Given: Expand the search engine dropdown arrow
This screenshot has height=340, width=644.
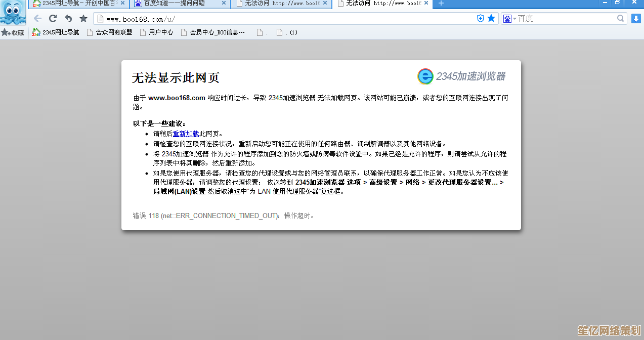Looking at the screenshot, I should (x=514, y=19).
